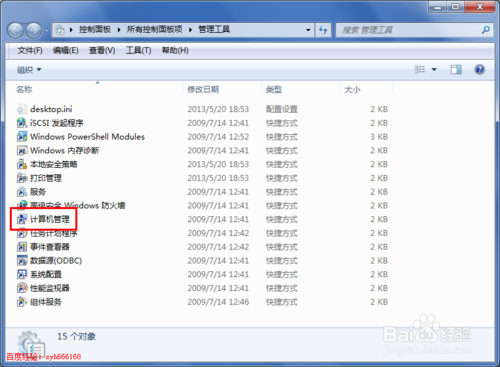The width and height of the screenshot is (500, 367).
Task: Open the 工具(T) menu
Action: coord(138,50)
